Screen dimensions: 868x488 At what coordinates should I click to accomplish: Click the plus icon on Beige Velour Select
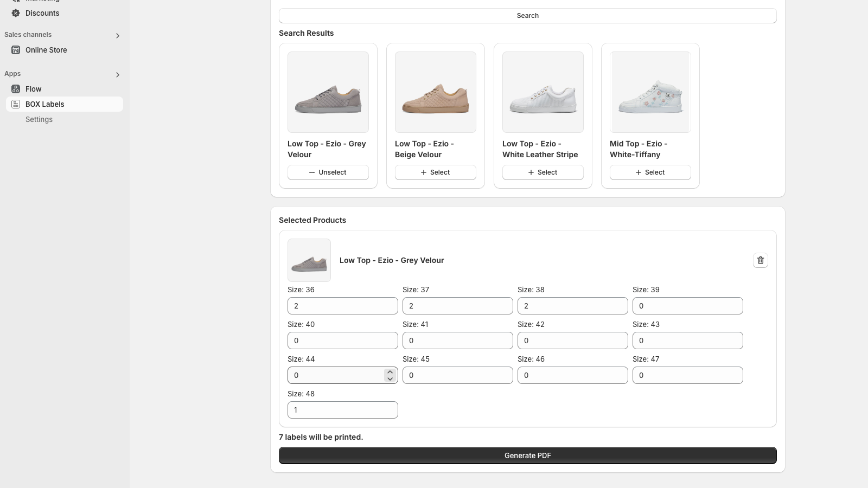(x=423, y=172)
